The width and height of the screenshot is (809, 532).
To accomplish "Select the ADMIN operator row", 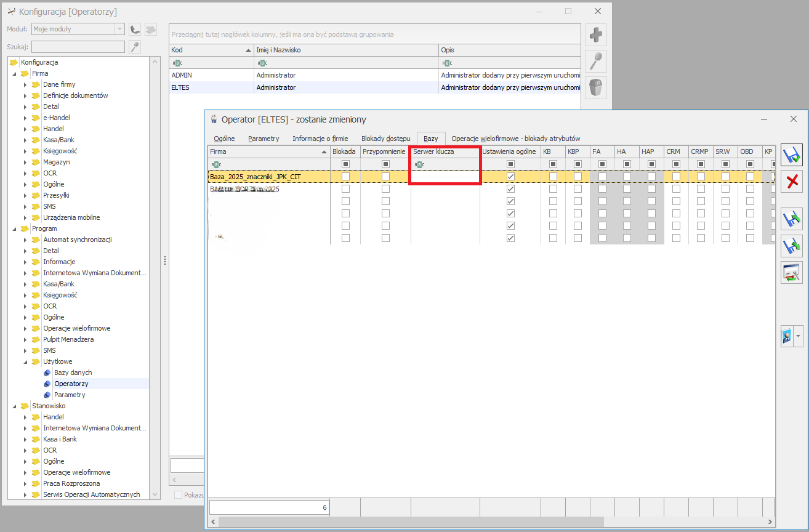I will tap(375, 75).
